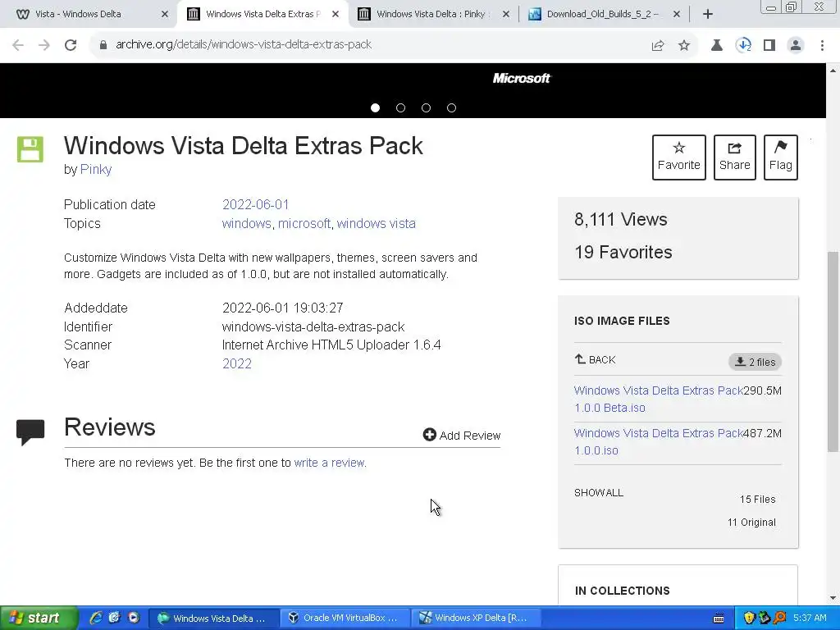
Task: Launch Internet Explorer from quick launch
Action: 96,618
